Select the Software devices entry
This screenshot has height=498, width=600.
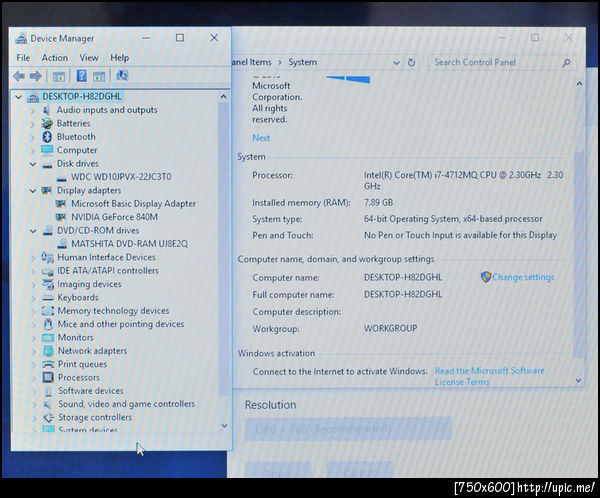(91, 391)
